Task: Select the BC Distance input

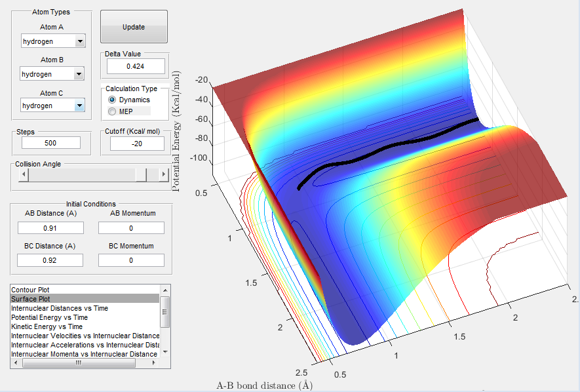Action: pos(50,260)
